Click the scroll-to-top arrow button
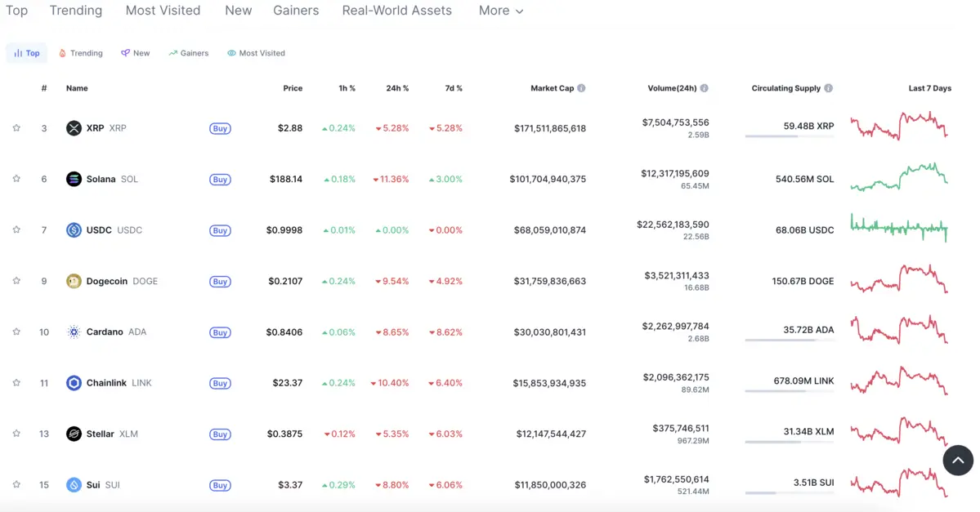 point(958,461)
